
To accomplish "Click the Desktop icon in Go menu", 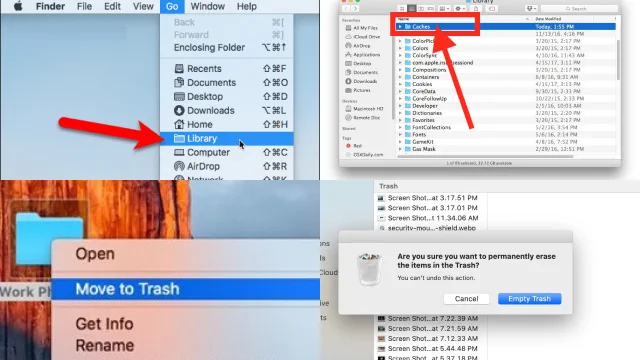I will (x=179, y=96).
